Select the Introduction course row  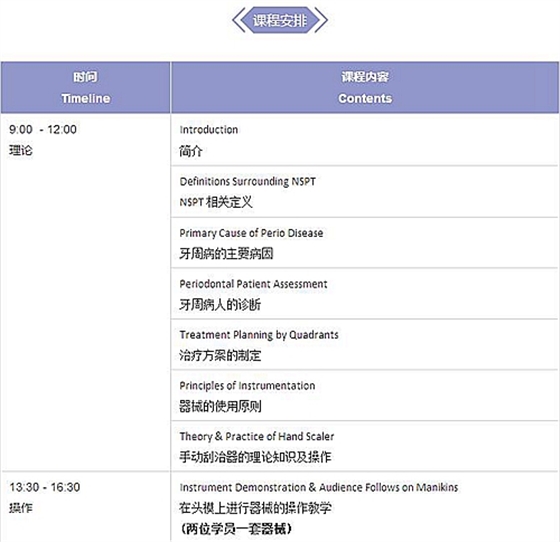click(365, 140)
